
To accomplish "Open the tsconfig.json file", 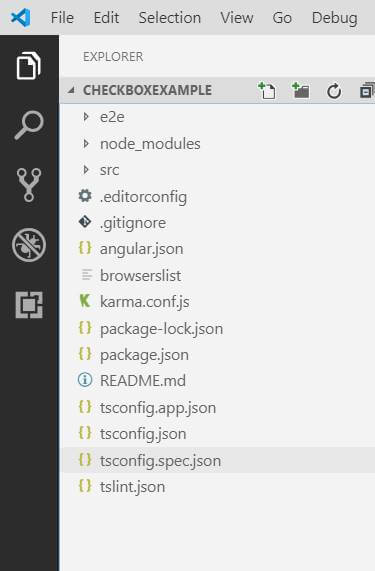I will (143, 434).
